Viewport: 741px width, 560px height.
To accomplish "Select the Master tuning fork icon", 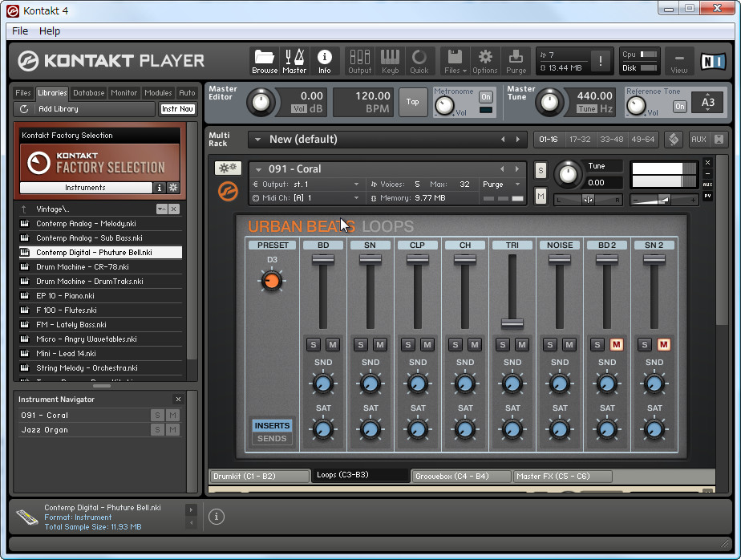I will [x=294, y=60].
